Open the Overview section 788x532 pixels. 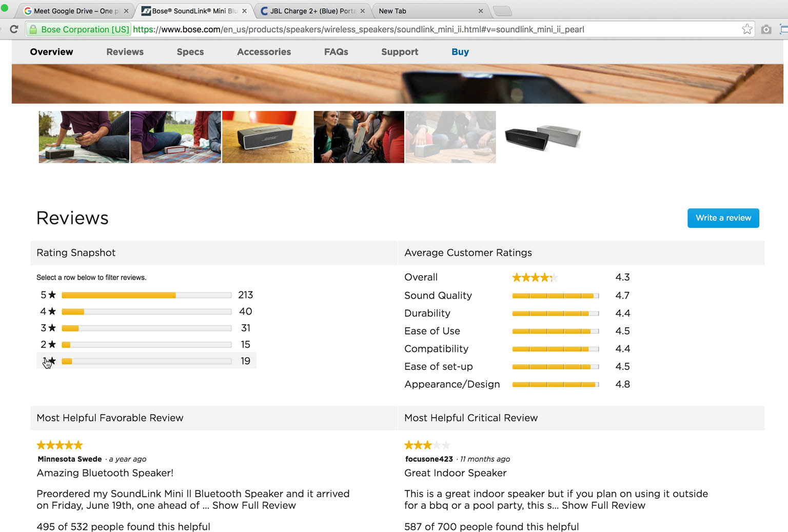(51, 52)
